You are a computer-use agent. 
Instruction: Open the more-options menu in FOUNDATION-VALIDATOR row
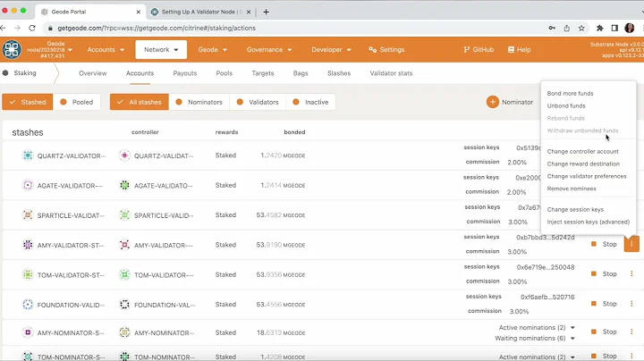[631, 304]
